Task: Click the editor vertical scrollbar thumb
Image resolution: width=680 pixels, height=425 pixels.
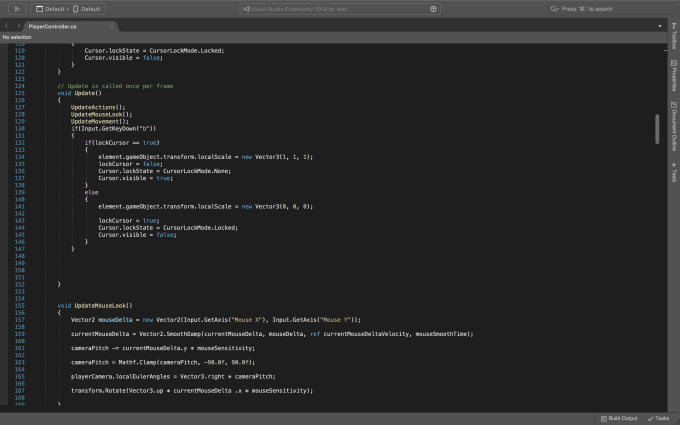Action: pos(657,129)
